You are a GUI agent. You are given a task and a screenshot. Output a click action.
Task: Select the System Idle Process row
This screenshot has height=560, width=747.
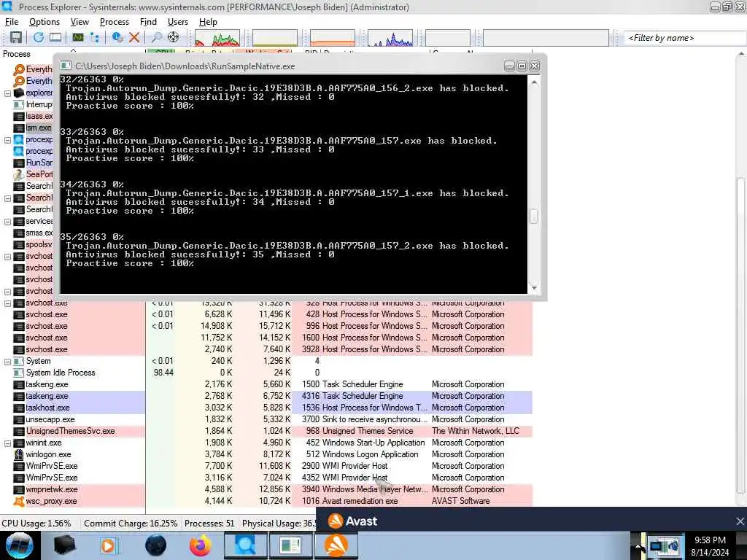click(266, 373)
